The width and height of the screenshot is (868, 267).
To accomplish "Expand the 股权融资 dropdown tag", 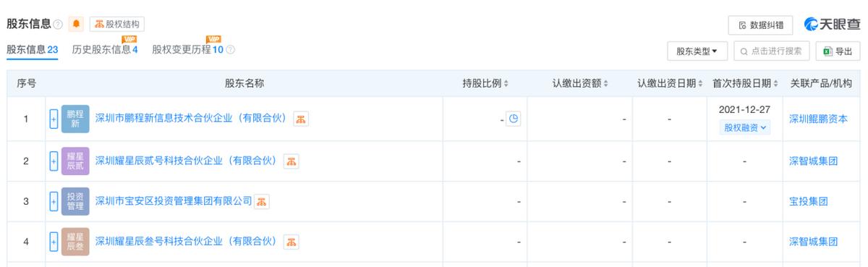I will pos(744,127).
